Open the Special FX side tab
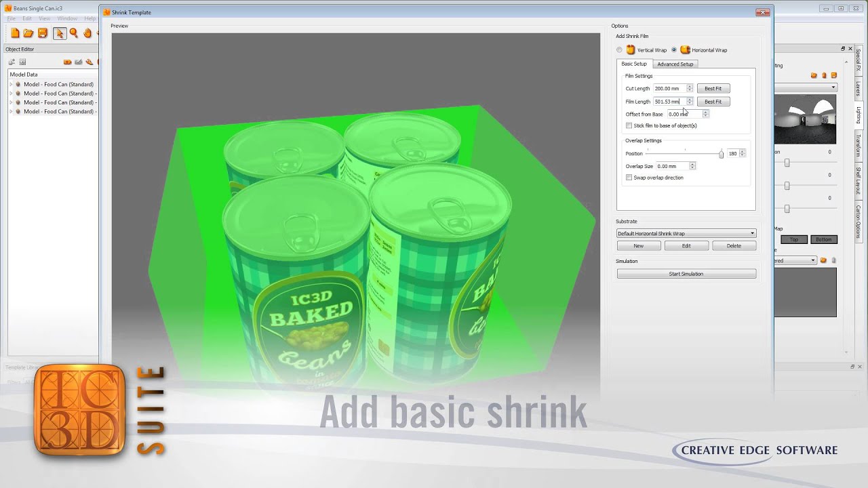The image size is (868, 488). click(859, 60)
